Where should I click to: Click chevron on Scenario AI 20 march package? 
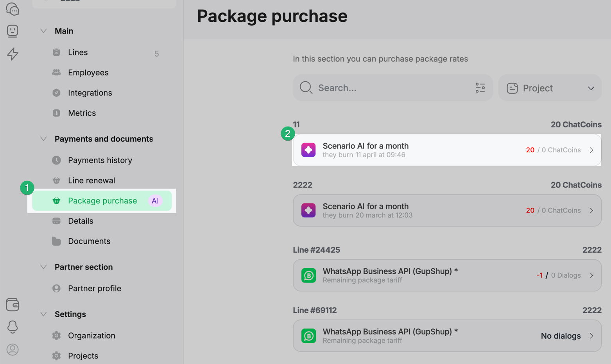[591, 211]
